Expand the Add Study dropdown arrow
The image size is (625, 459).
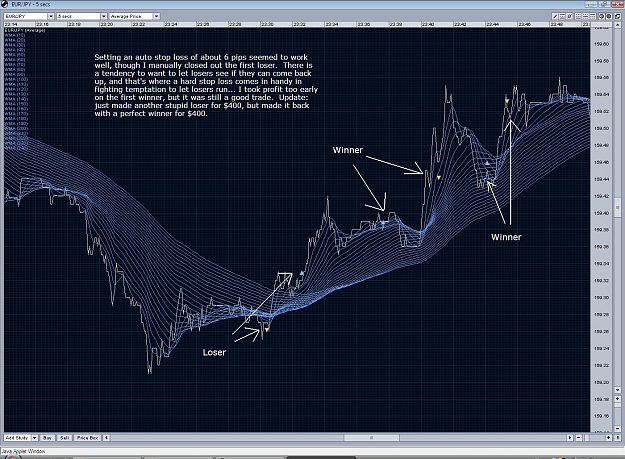35,438
